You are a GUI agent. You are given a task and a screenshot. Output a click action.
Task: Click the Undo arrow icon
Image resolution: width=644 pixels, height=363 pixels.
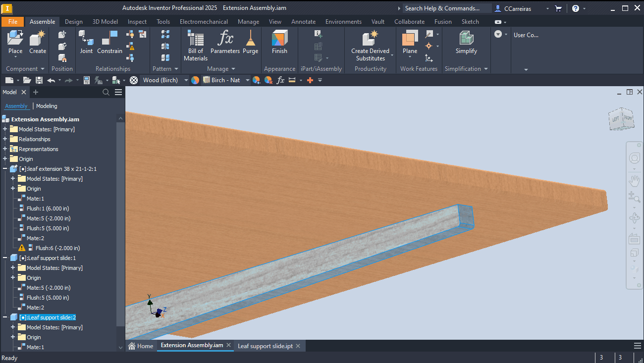51,80
